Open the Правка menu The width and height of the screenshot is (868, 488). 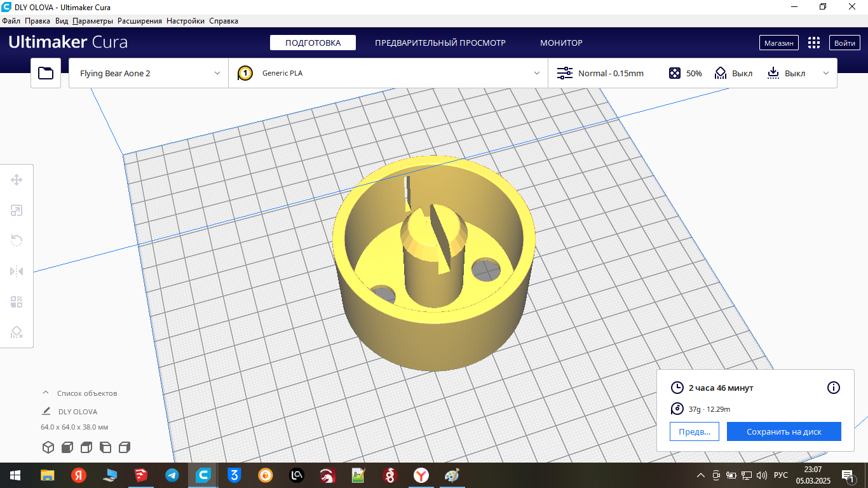tap(37, 21)
